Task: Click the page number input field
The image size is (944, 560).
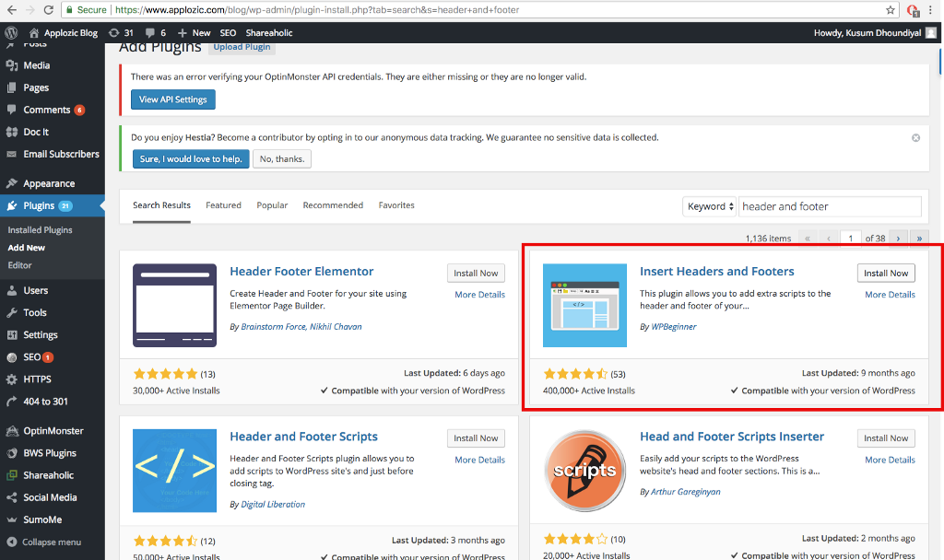Action: pyautogui.click(x=850, y=237)
